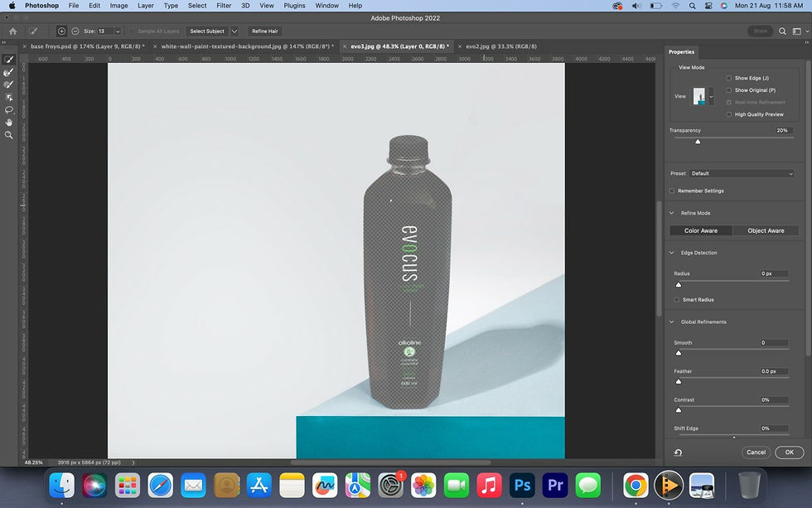Click the Feather slider handle

[x=679, y=382]
